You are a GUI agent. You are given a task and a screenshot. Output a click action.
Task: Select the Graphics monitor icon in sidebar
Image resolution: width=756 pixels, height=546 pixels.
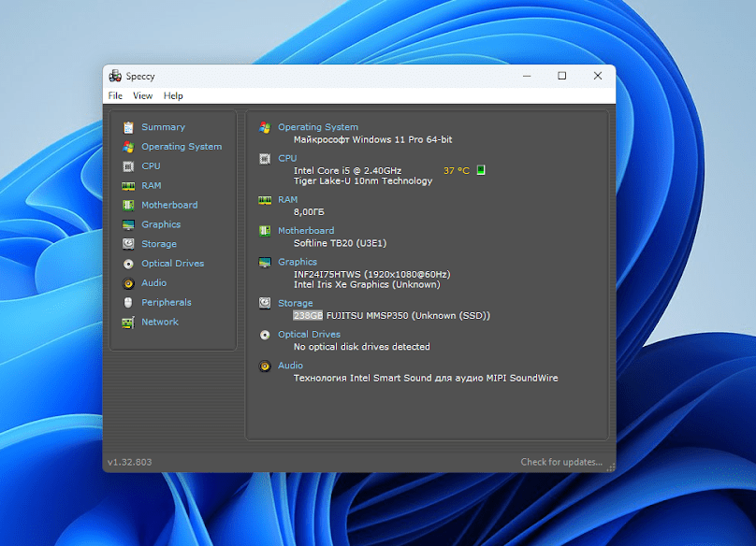click(128, 225)
